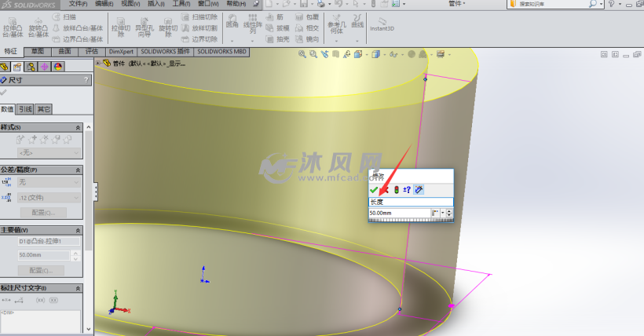Switch to the 评估 tab
644x336 pixels.
pos(92,51)
